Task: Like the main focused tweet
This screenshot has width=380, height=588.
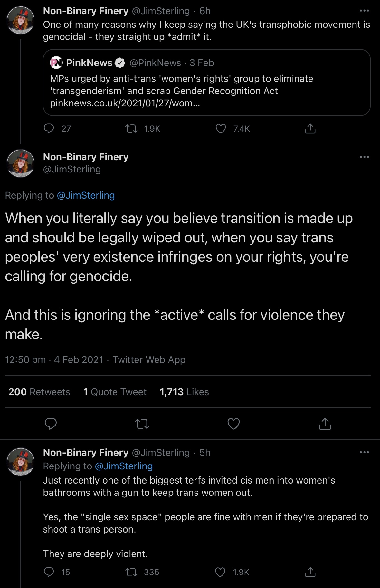Action: (233, 424)
